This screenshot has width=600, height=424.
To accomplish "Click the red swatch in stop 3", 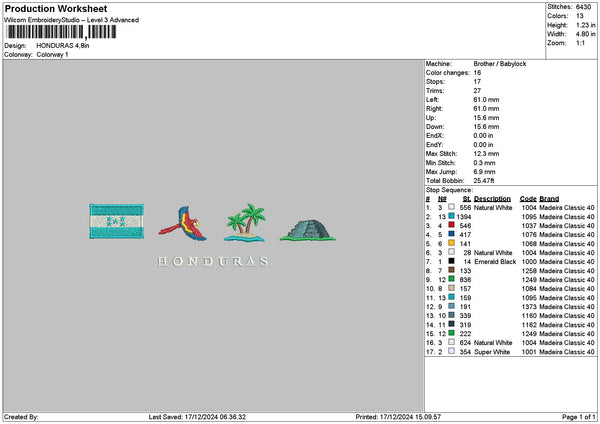I will (x=452, y=225).
